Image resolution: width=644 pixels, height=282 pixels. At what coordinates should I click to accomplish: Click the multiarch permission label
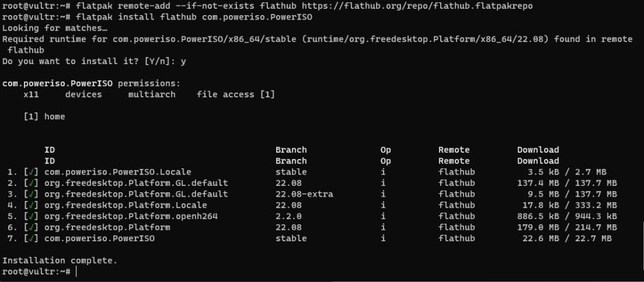tap(152, 95)
